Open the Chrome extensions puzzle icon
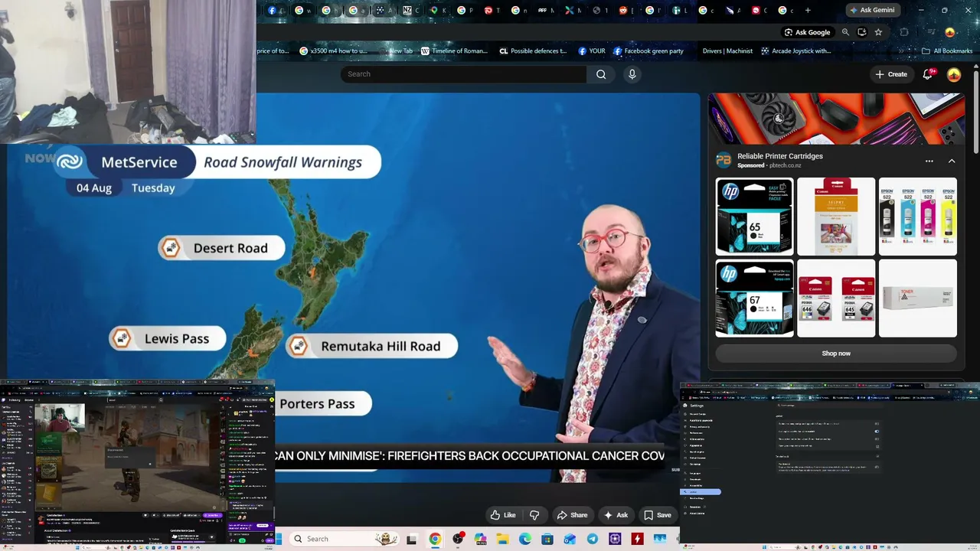 tap(904, 32)
